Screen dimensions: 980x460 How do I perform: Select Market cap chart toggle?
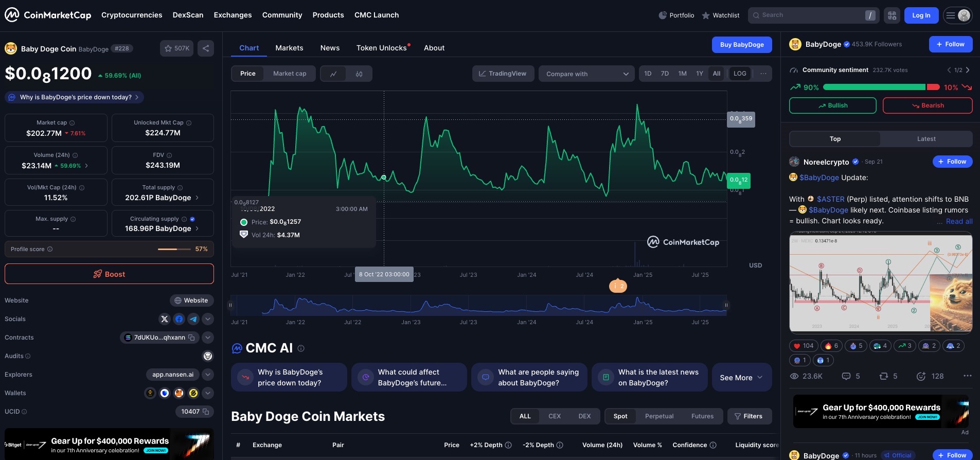(x=290, y=74)
